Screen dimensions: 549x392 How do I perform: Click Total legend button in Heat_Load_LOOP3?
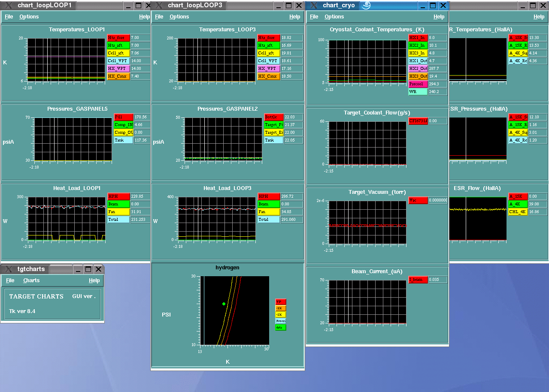pyautogui.click(x=269, y=220)
